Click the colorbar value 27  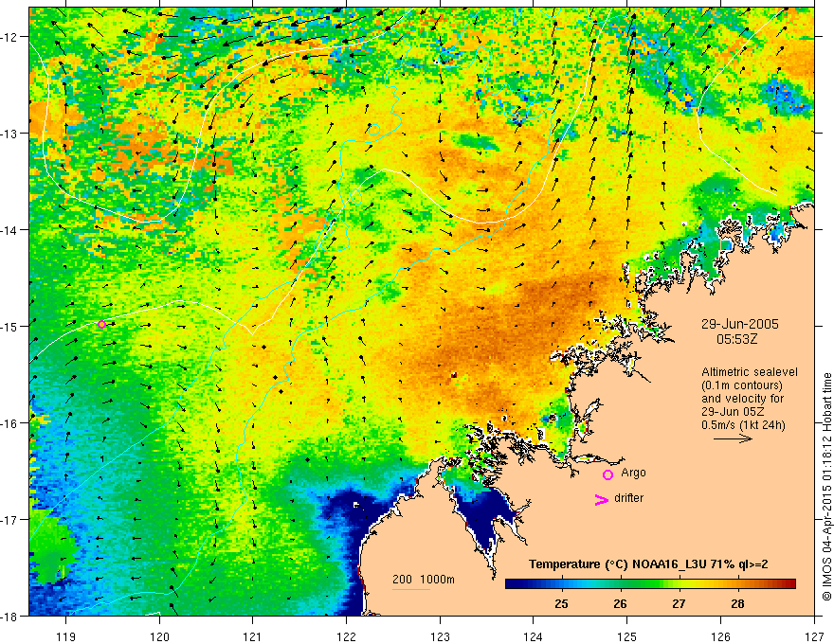(679, 603)
